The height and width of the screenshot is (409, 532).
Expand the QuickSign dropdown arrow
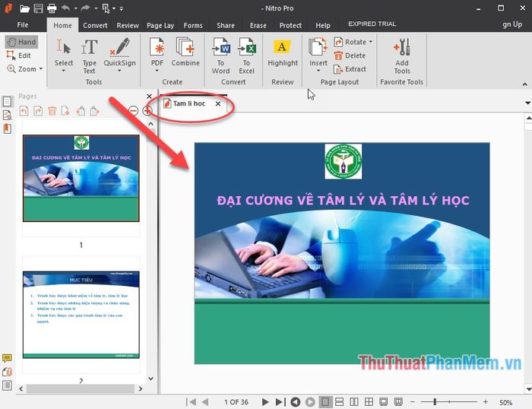coord(119,71)
